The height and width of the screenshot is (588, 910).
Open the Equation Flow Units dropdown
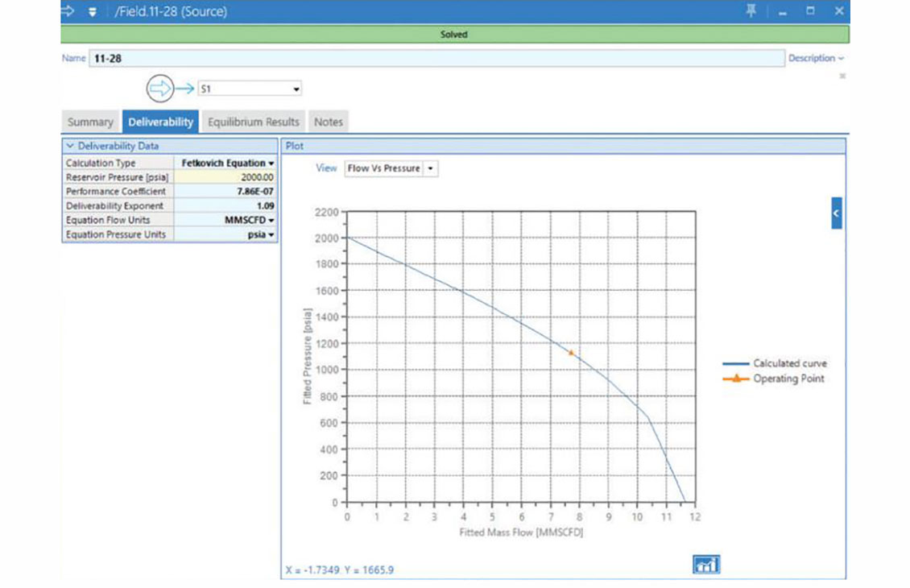point(271,220)
